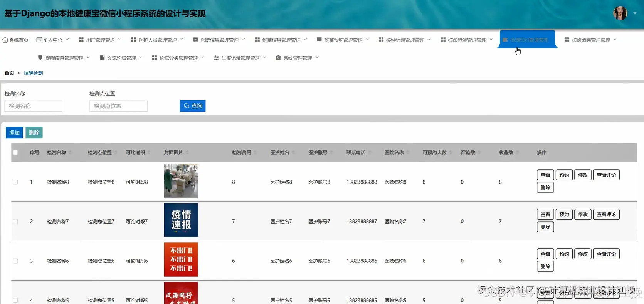Check the checkbox for row 检测名称7
The height and width of the screenshot is (304, 644).
click(15, 222)
